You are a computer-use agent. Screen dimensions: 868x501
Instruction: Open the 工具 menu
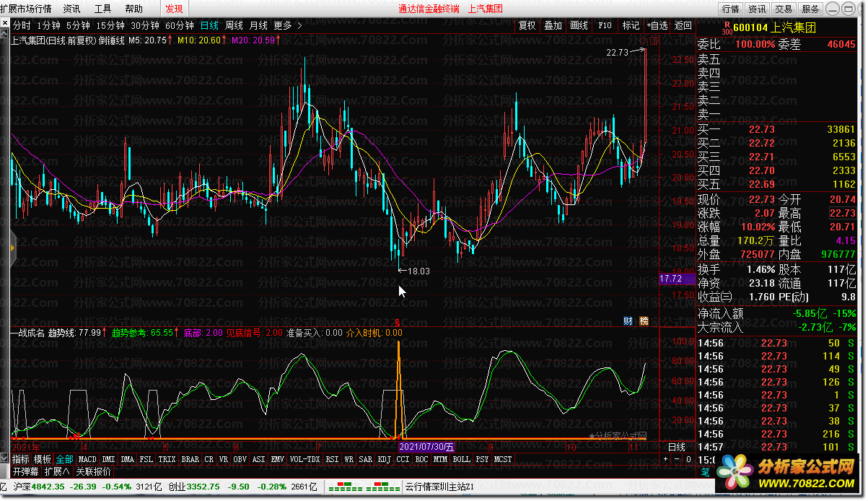(102, 9)
